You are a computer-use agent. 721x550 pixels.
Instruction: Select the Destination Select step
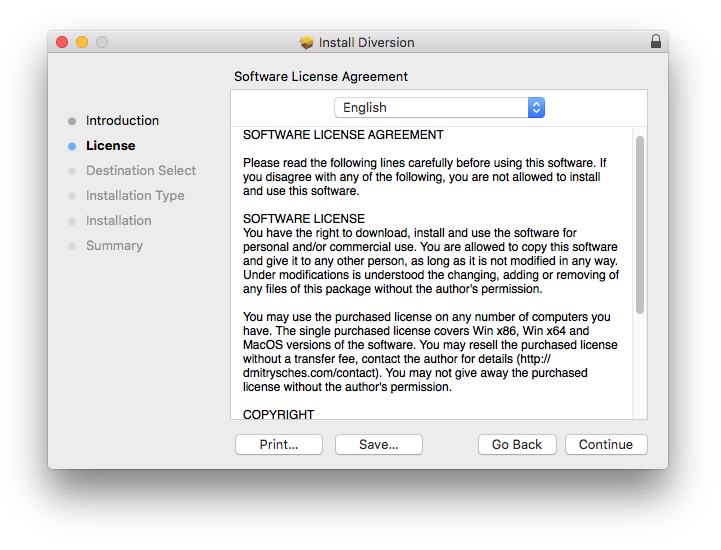(x=141, y=171)
